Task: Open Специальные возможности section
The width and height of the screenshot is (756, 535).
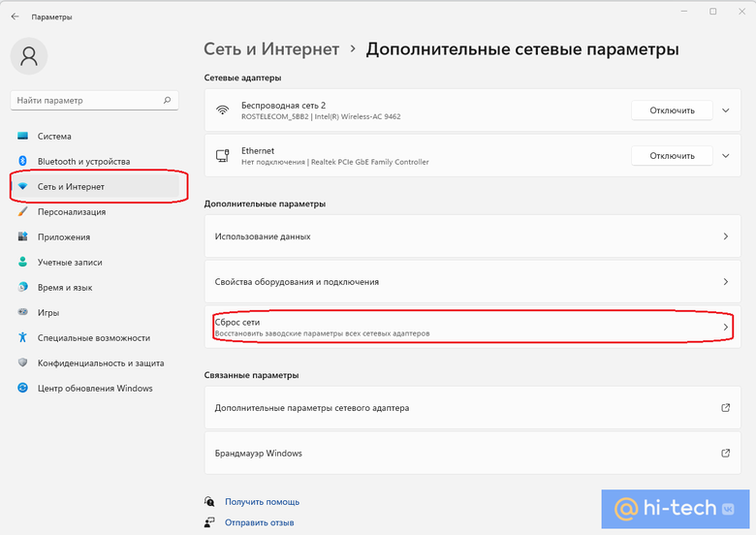Action: pos(95,337)
